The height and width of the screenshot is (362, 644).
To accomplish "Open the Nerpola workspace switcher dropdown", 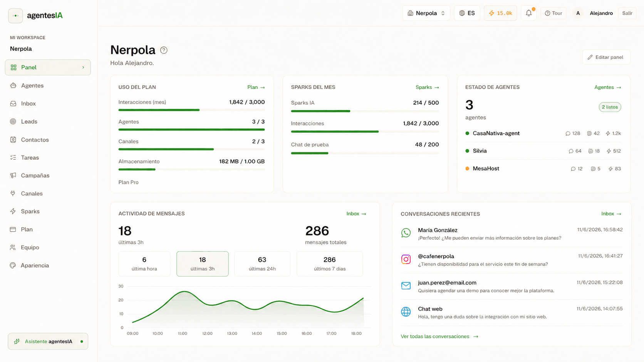I will click(x=426, y=13).
